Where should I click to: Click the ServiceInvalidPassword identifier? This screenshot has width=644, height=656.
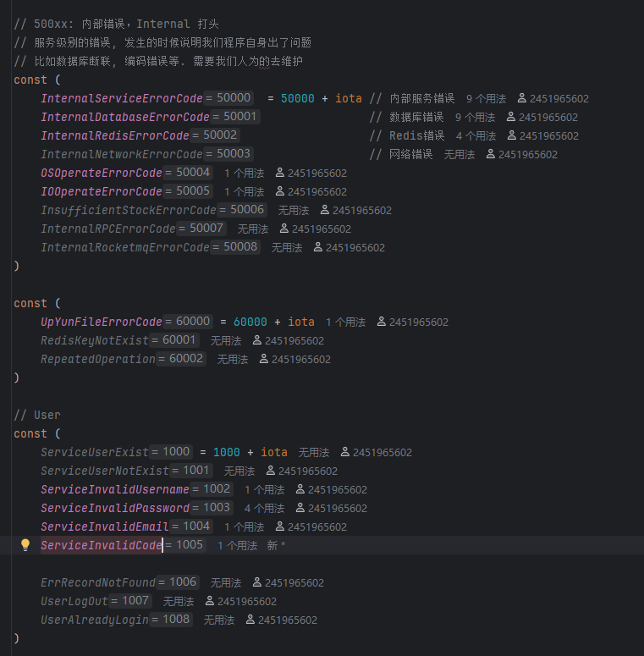[115, 508]
